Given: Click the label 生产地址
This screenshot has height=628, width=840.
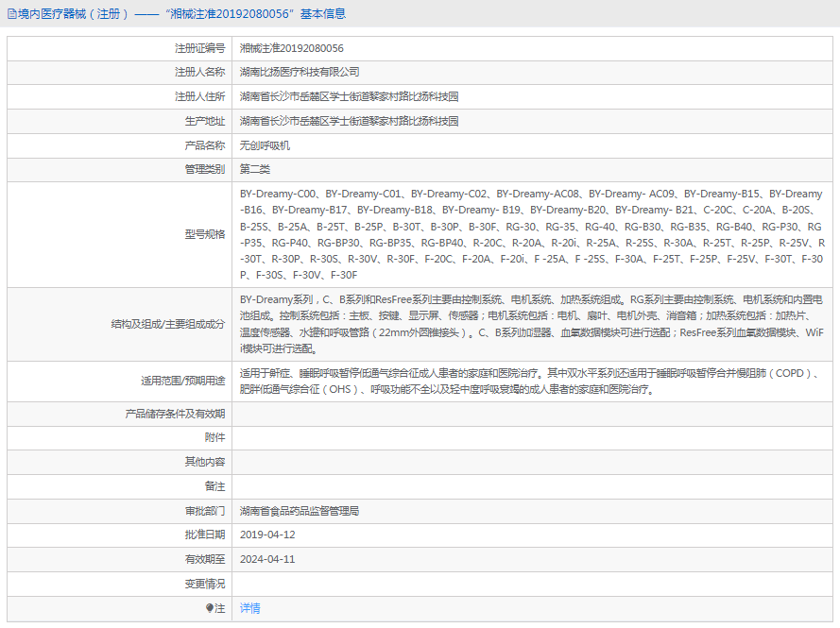Looking at the screenshot, I should coord(205,121).
